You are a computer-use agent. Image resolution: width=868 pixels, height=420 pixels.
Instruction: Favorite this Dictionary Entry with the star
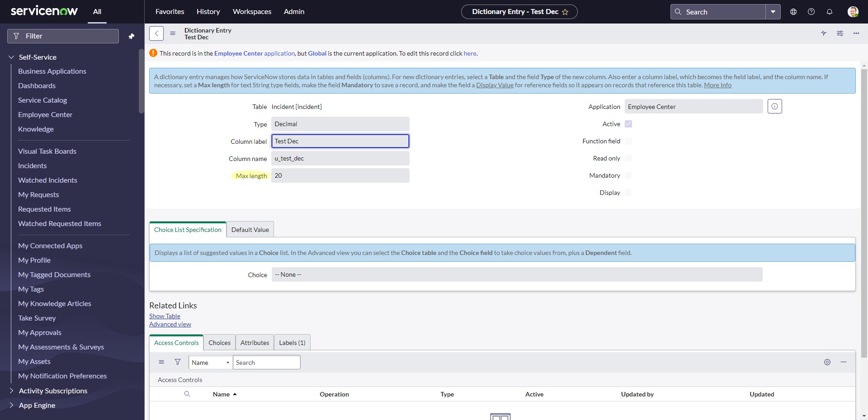565,12
